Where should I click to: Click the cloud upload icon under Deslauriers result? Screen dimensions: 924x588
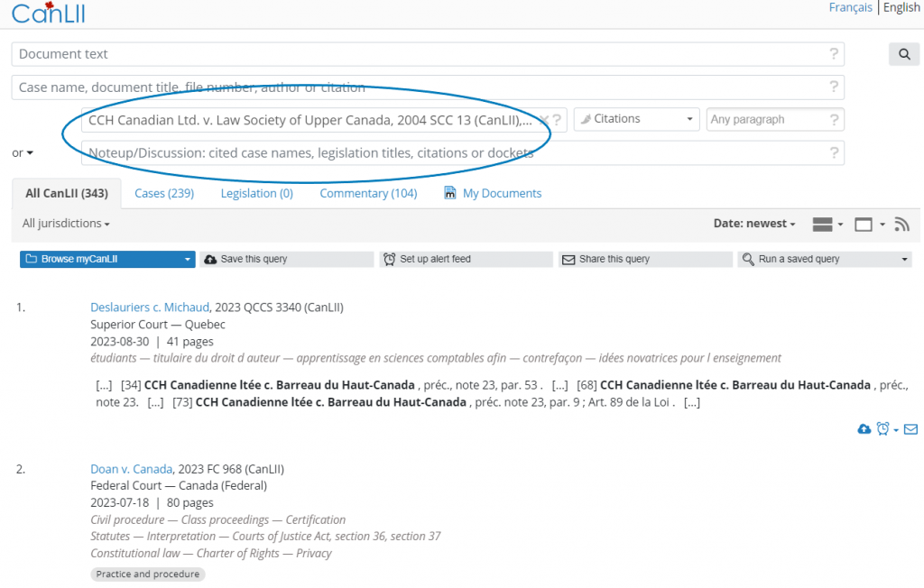[x=864, y=429]
